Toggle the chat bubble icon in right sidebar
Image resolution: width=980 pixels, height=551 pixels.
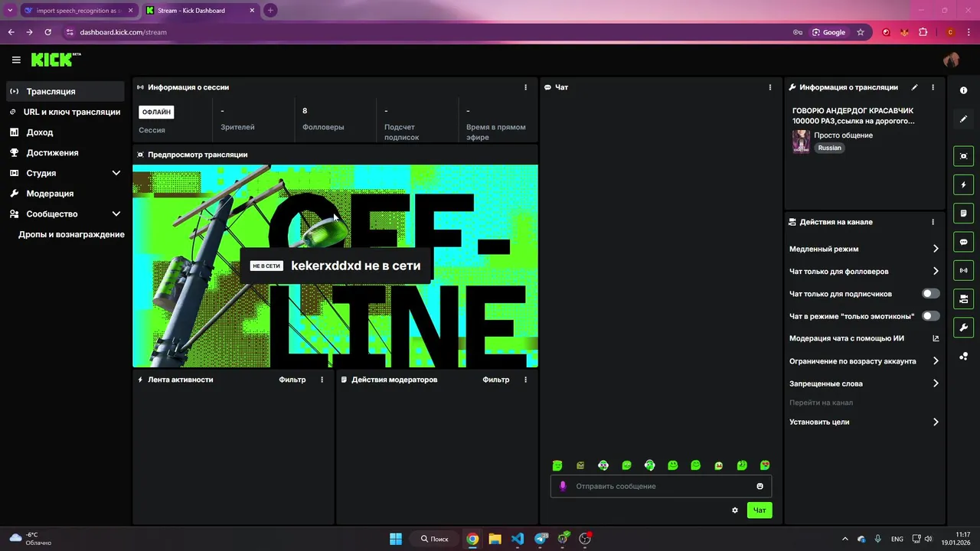[963, 242]
